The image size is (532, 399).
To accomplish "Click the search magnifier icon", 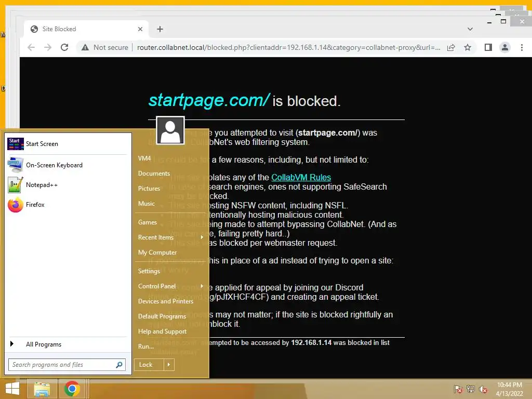I will (119, 365).
